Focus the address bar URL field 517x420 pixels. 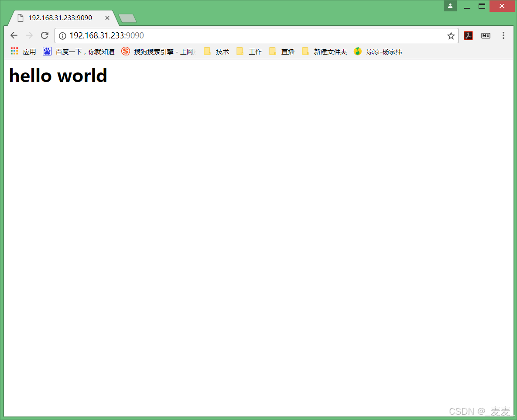pyautogui.click(x=257, y=36)
